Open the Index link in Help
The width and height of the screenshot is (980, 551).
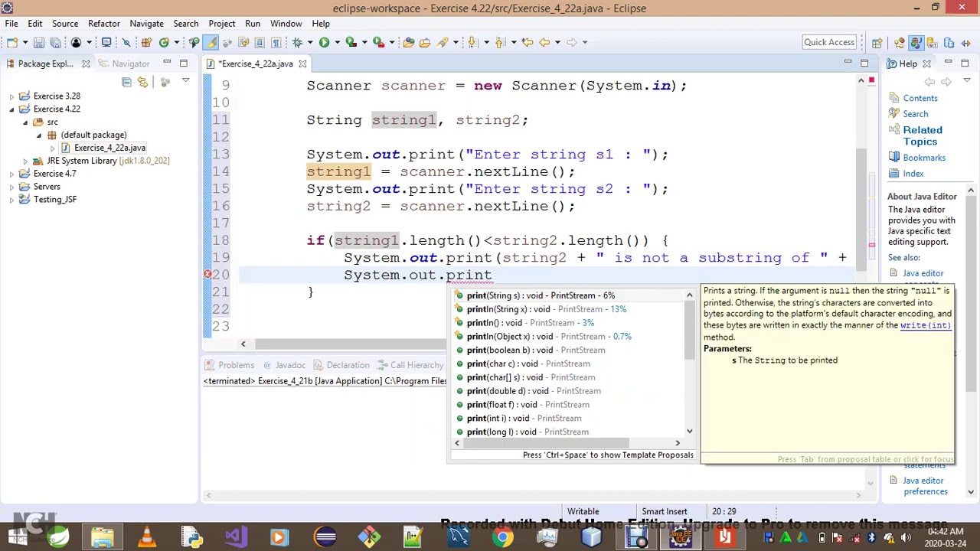pos(913,174)
